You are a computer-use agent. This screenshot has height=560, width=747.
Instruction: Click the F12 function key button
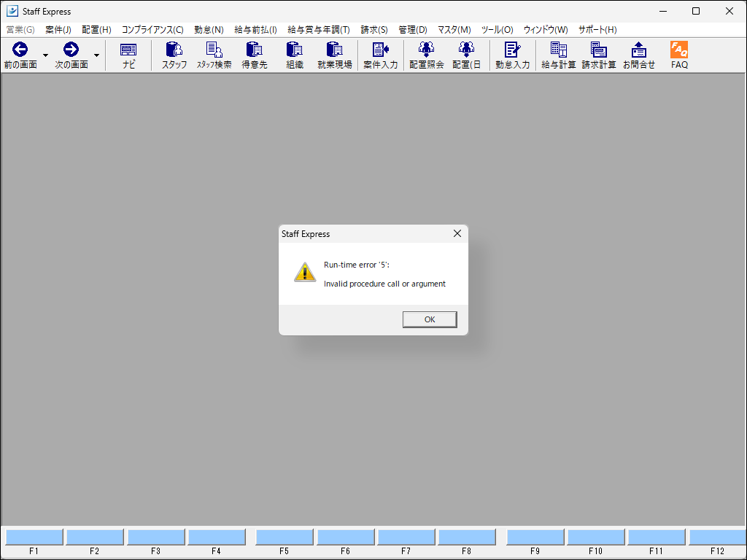pyautogui.click(x=717, y=537)
